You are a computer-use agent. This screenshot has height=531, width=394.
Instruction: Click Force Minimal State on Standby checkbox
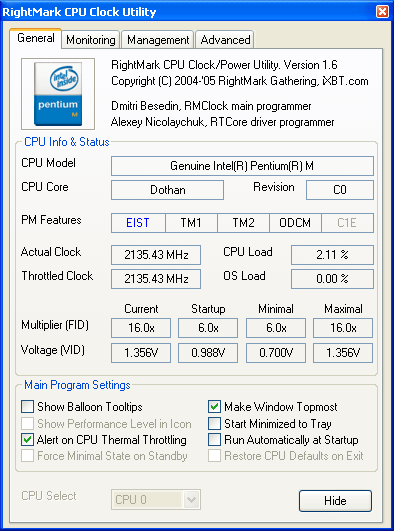pyautogui.click(x=27, y=456)
